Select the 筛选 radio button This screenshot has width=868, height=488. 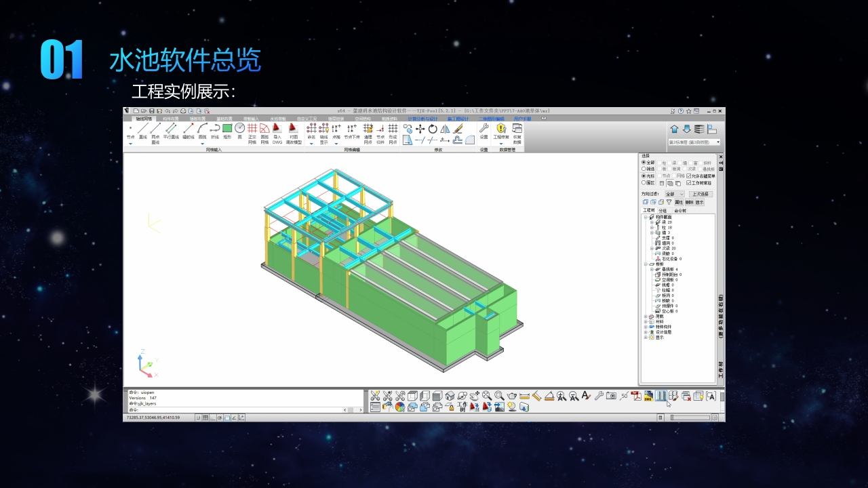pos(644,169)
